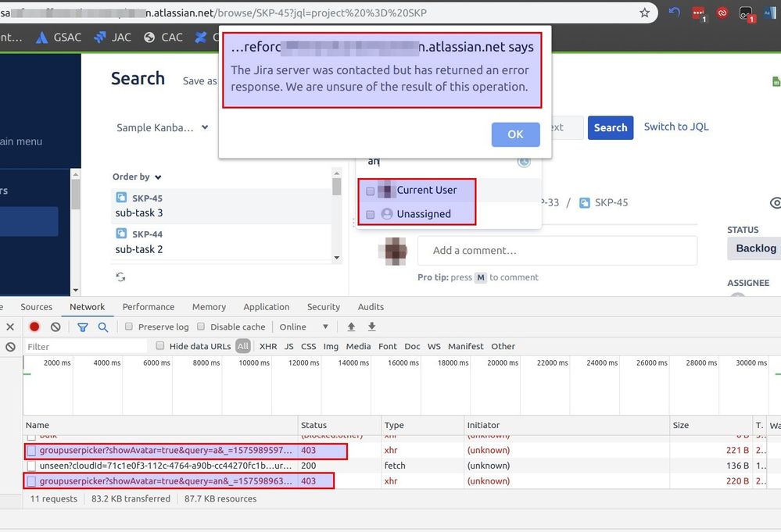Close the DevTools panel
781x532 pixels.
tap(10, 327)
